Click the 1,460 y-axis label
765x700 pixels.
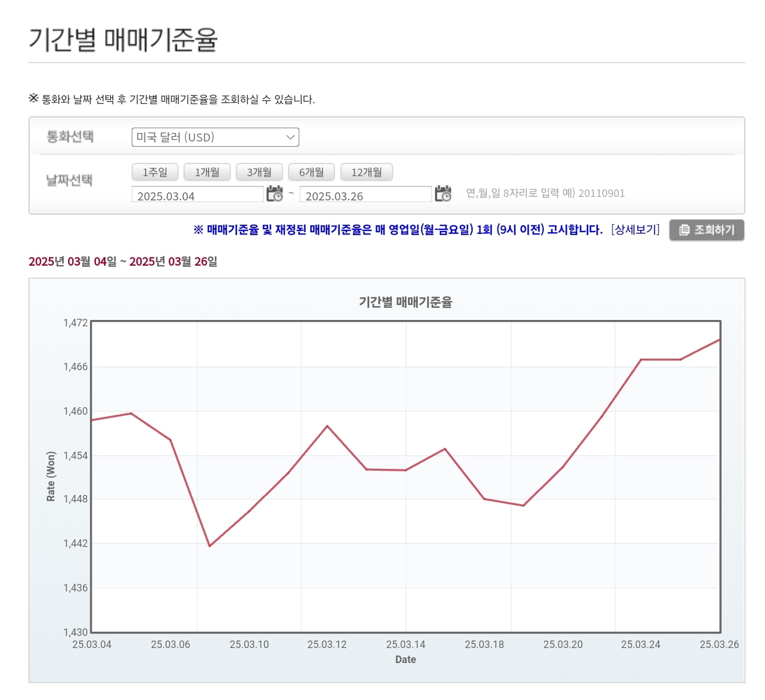(x=76, y=411)
